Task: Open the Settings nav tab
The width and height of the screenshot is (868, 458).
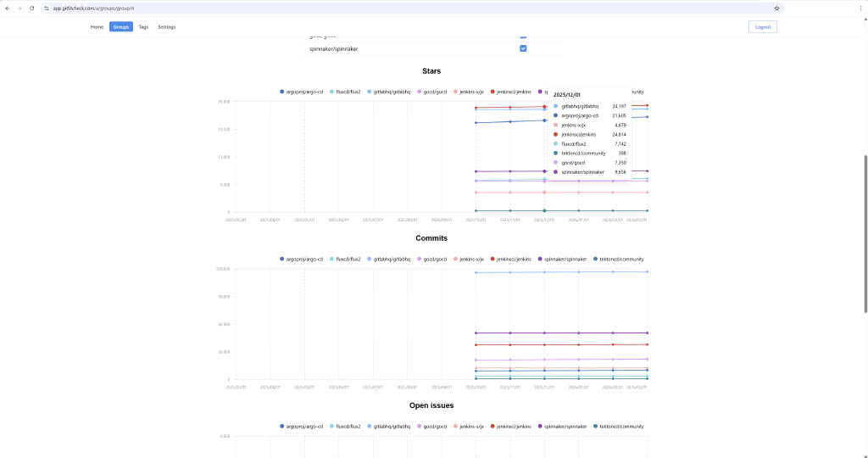Action: click(x=167, y=26)
